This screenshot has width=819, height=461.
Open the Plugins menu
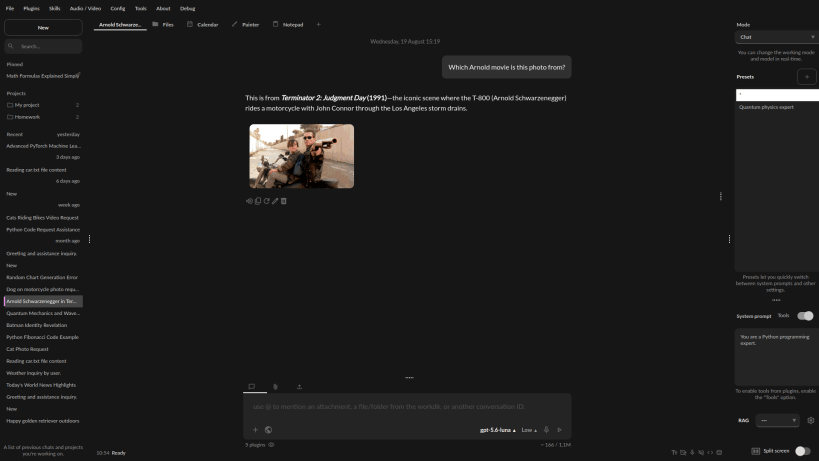click(31, 8)
